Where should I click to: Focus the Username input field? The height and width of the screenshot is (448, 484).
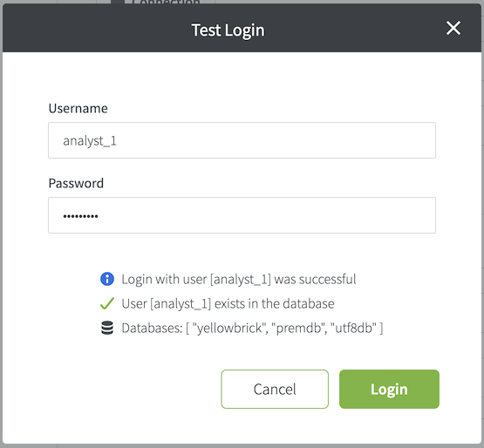point(242,140)
